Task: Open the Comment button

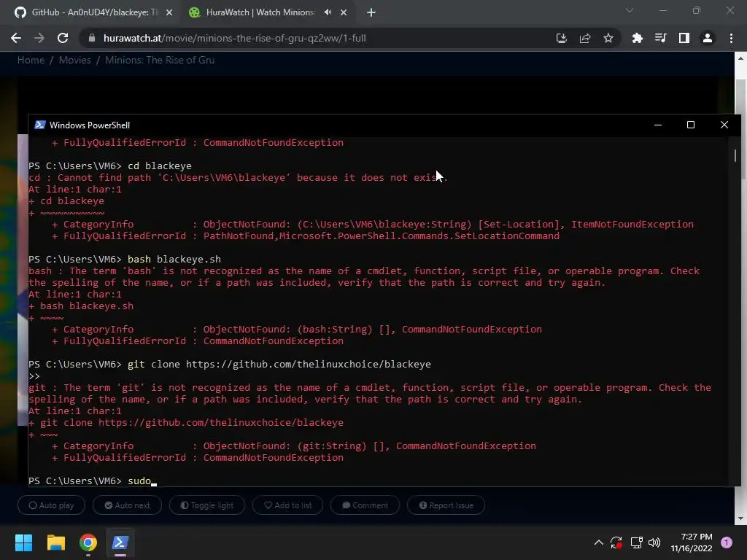Action: (x=365, y=505)
